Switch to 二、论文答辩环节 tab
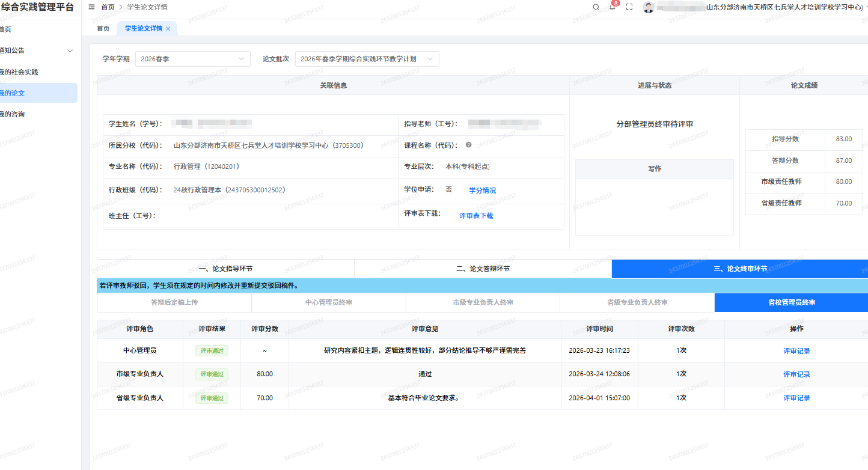Screen dimensions: 868x470 [483, 269]
